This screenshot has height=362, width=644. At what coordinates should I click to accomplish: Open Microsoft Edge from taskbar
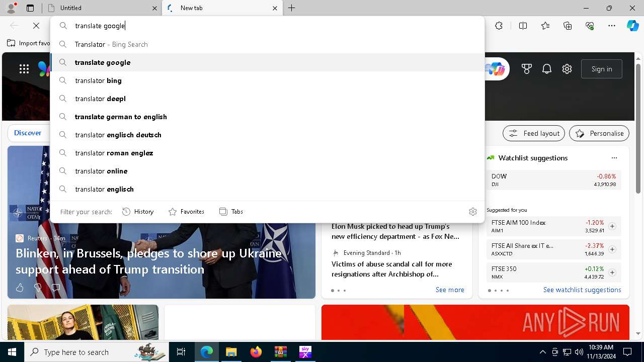click(207, 352)
